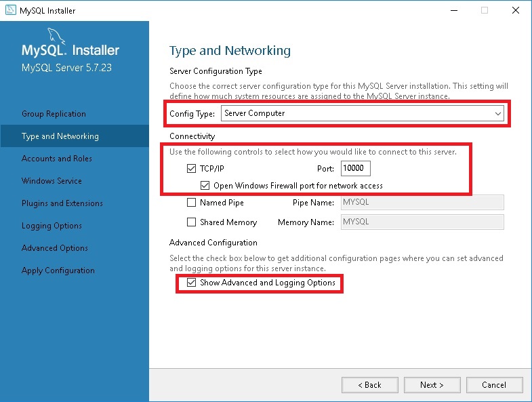The width and height of the screenshot is (532, 402).
Task: Toggle Open Windows Firewall port checkbox
Action: pos(205,185)
